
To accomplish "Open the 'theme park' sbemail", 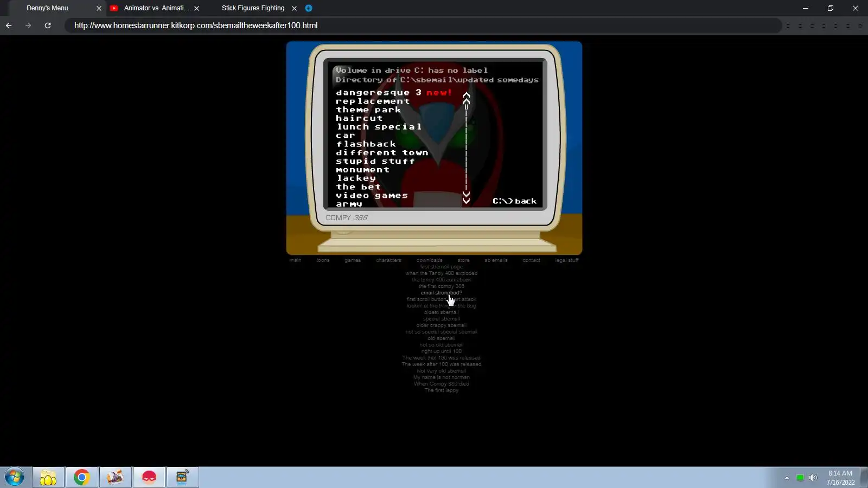I will click(368, 110).
